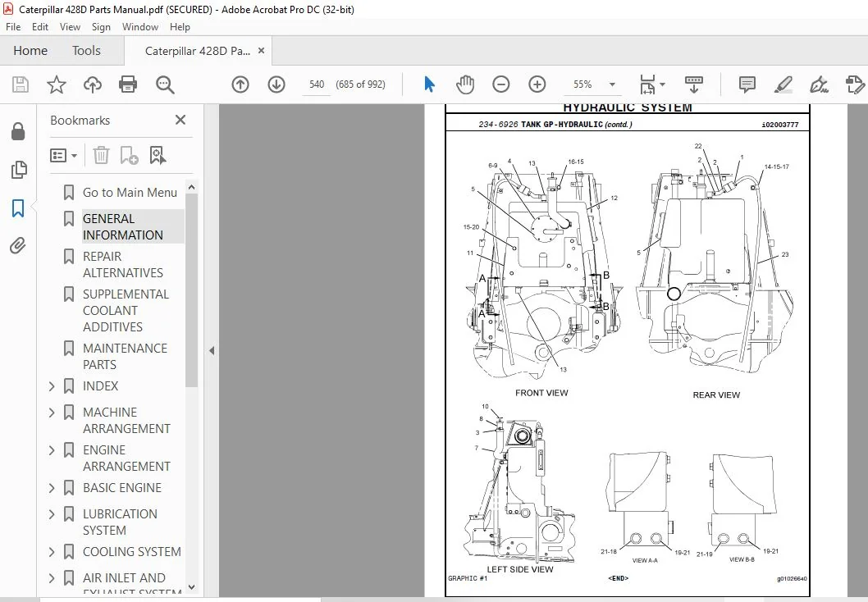Click the 55% zoom value field
868x602 pixels.
tap(582, 84)
